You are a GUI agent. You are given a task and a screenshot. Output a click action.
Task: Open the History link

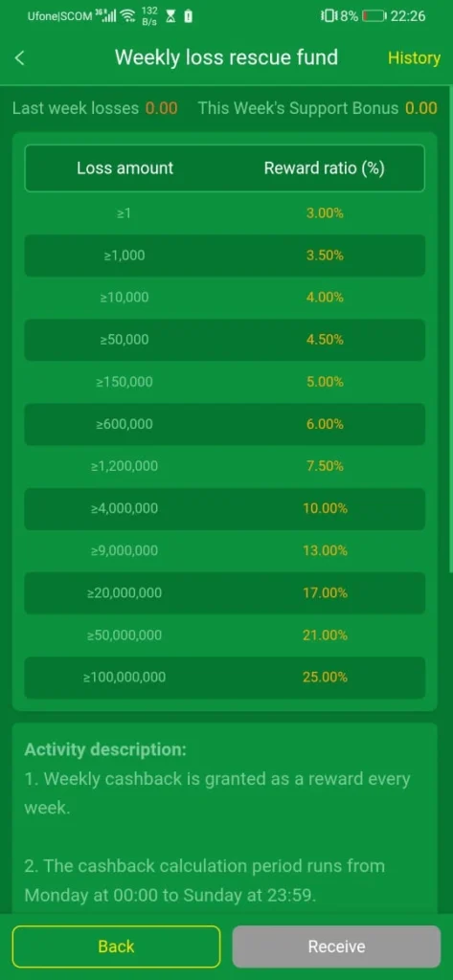tap(414, 58)
